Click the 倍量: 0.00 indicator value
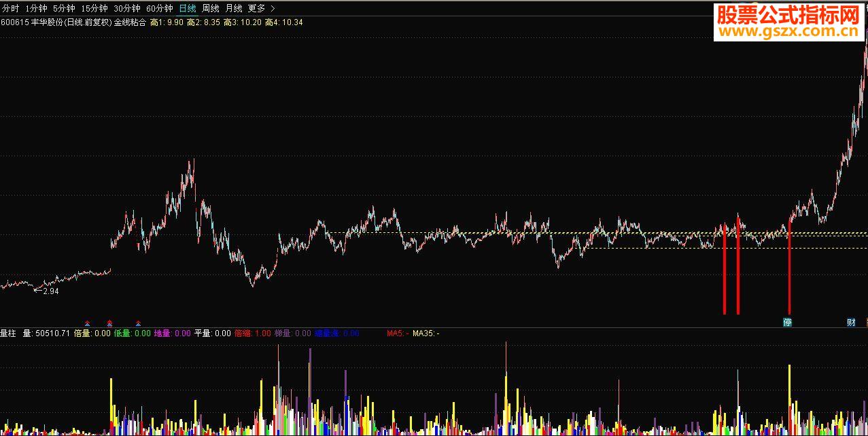The height and width of the screenshot is (436, 868). click(x=92, y=333)
